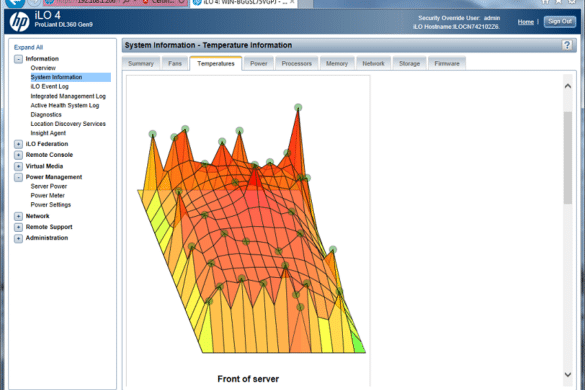Click the scroll up arrow icon
The height and width of the screenshot is (390, 585).
point(567,86)
